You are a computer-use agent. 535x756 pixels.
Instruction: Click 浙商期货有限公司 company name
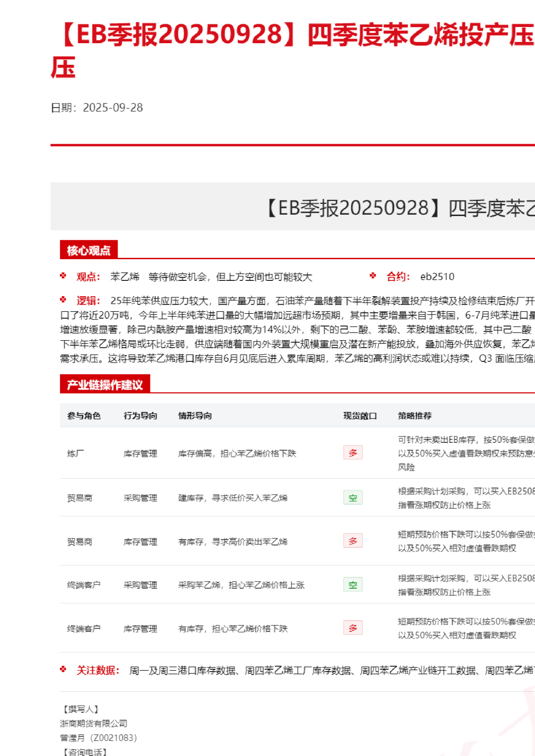(x=94, y=723)
